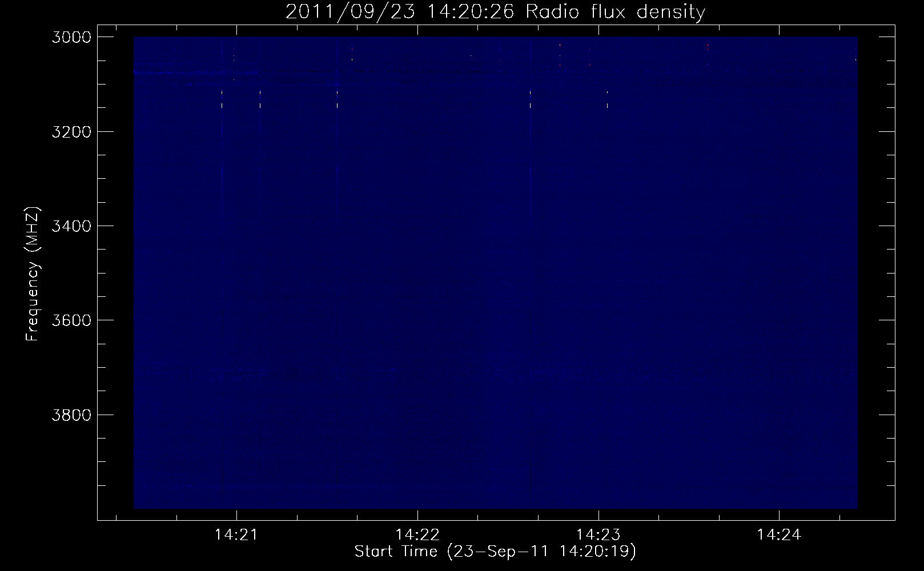The height and width of the screenshot is (571, 924).
Task: Select the 3600 frequency tick label
Action: 71,320
